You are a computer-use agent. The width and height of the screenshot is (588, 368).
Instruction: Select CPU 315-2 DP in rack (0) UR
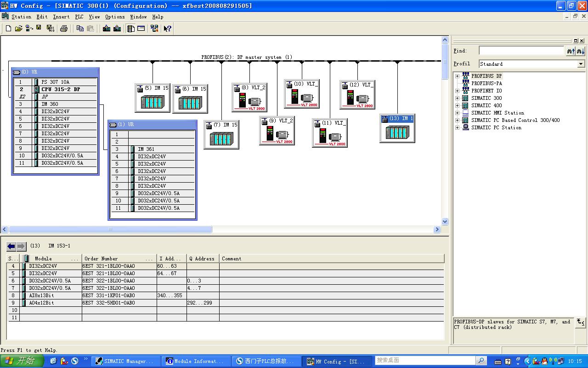click(x=60, y=89)
